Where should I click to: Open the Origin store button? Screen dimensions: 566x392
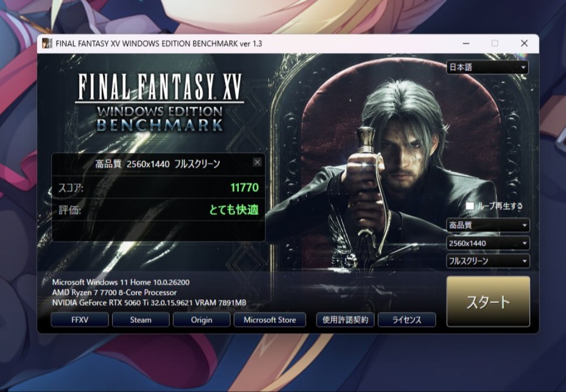point(201,320)
